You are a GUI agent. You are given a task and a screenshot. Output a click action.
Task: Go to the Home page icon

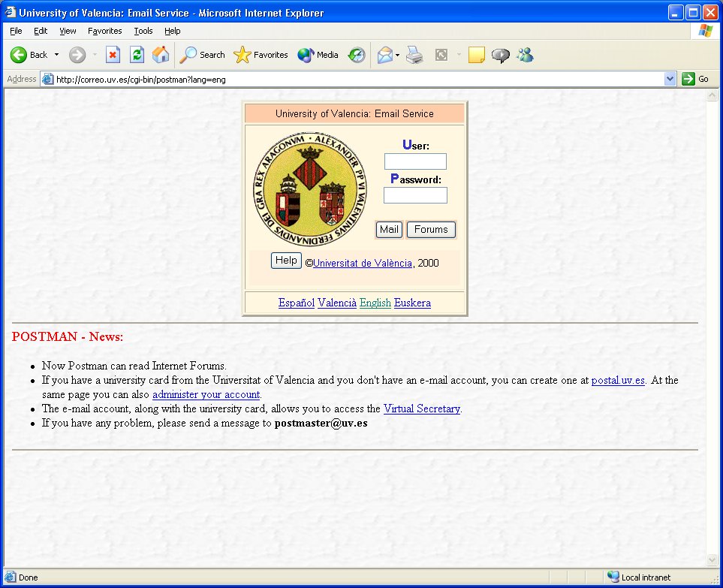161,55
